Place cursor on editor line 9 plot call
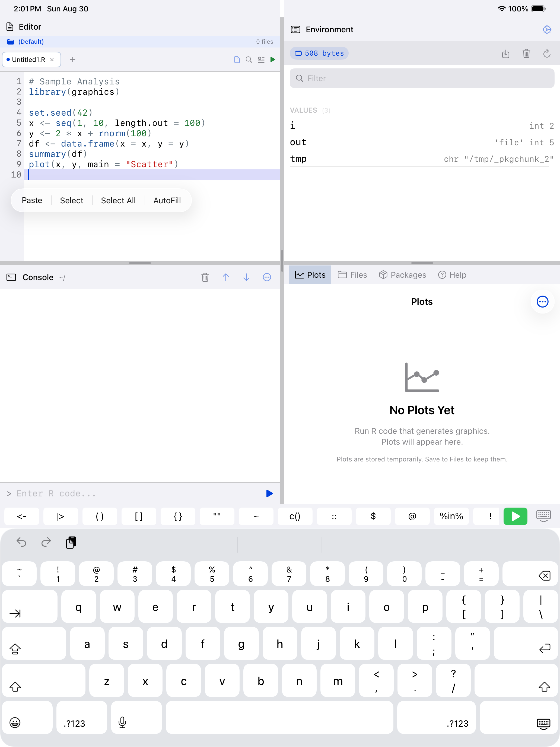560x747 pixels. coord(103,164)
